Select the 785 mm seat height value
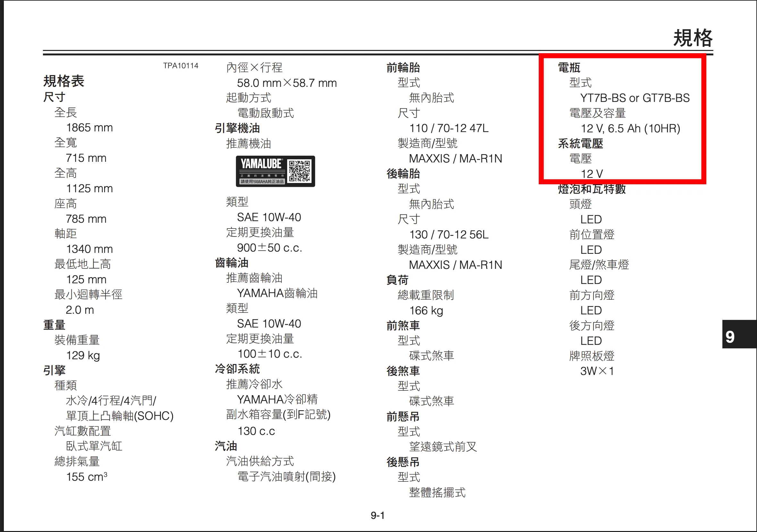The height and width of the screenshot is (532, 757). click(x=86, y=219)
